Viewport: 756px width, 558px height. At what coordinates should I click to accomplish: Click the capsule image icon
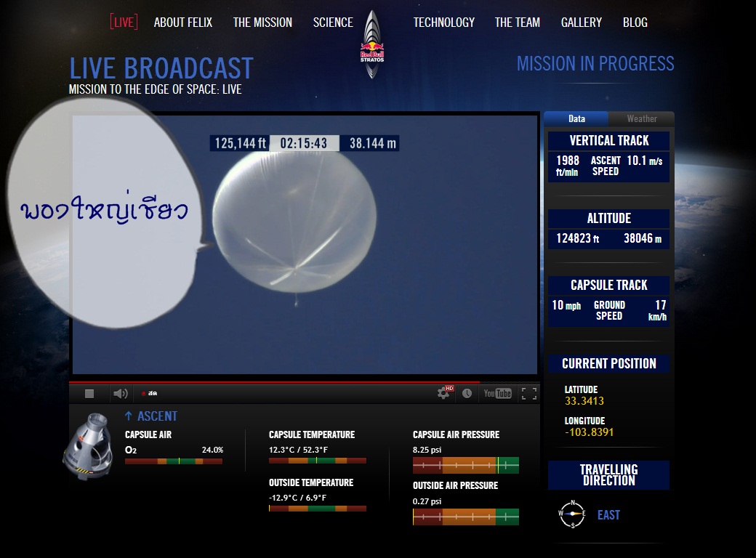(x=89, y=445)
